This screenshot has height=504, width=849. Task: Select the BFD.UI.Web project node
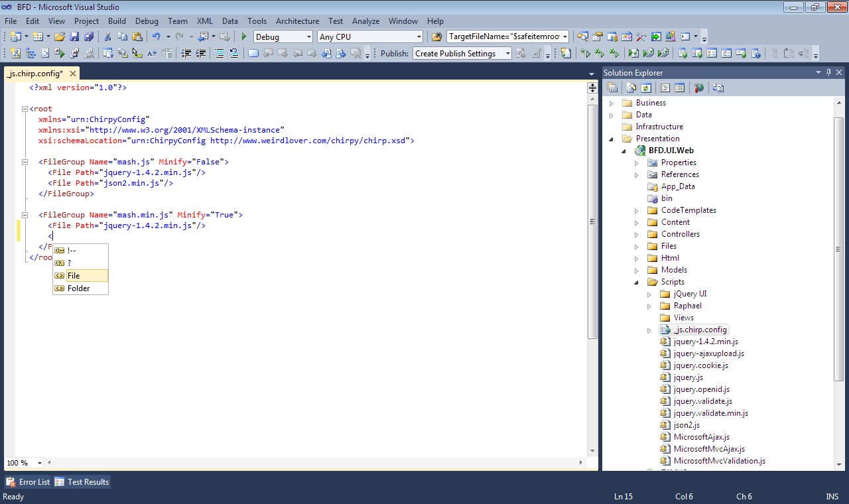point(671,151)
